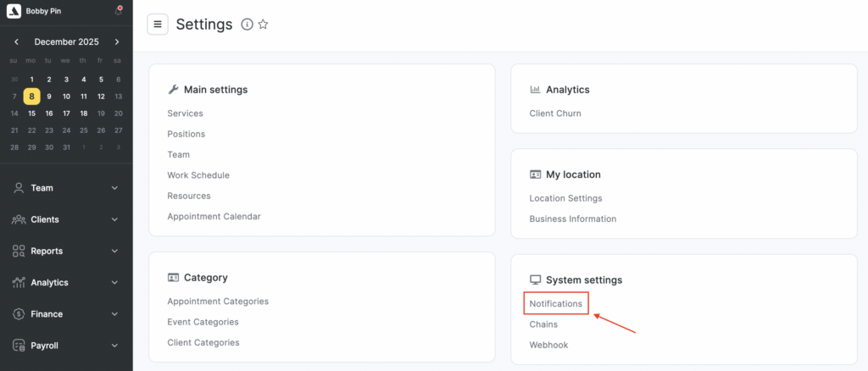The image size is (868, 371).
Task: Open the Services settings link
Action: pyautogui.click(x=185, y=114)
